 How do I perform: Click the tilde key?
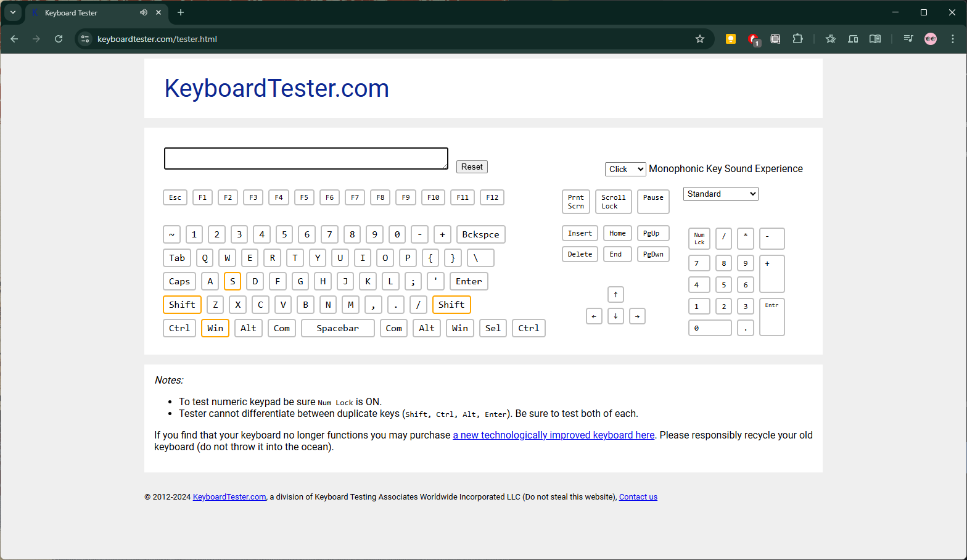click(171, 234)
